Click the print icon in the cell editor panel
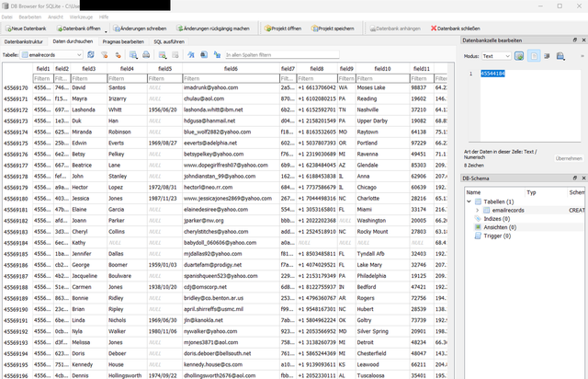The image size is (588, 379). coord(560,56)
